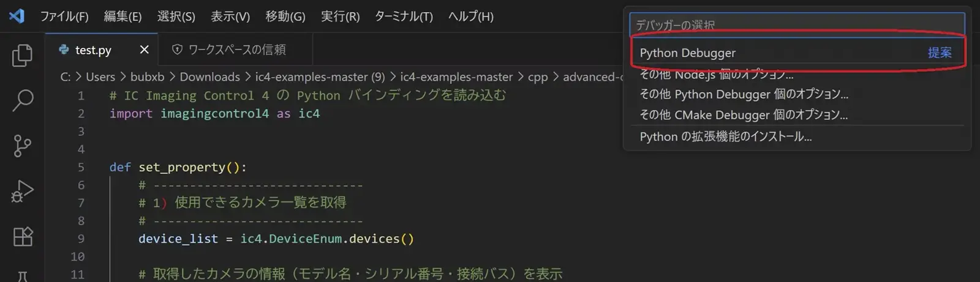The height and width of the screenshot is (282, 980).
Task: Open the Testing flask icon
Action: [22, 276]
